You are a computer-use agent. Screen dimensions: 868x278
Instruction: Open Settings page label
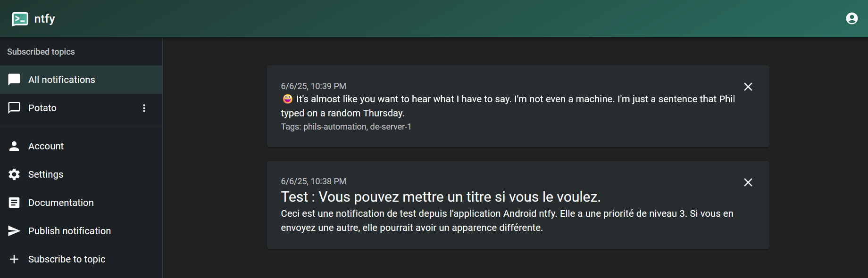[46, 174]
